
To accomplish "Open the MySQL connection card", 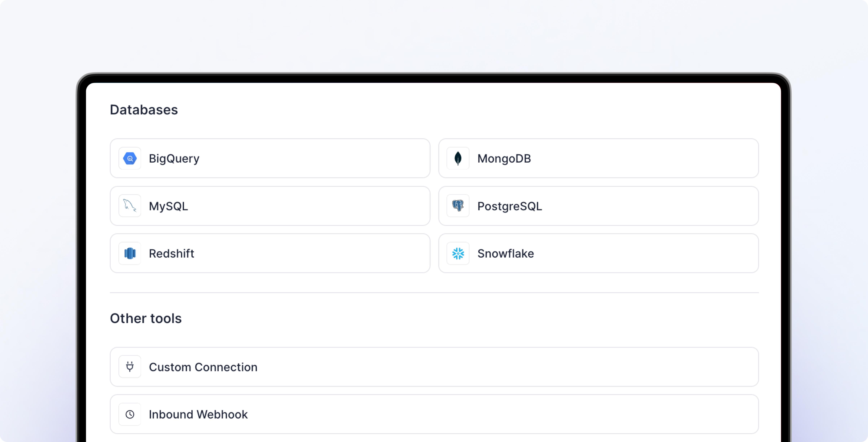I will click(x=269, y=206).
